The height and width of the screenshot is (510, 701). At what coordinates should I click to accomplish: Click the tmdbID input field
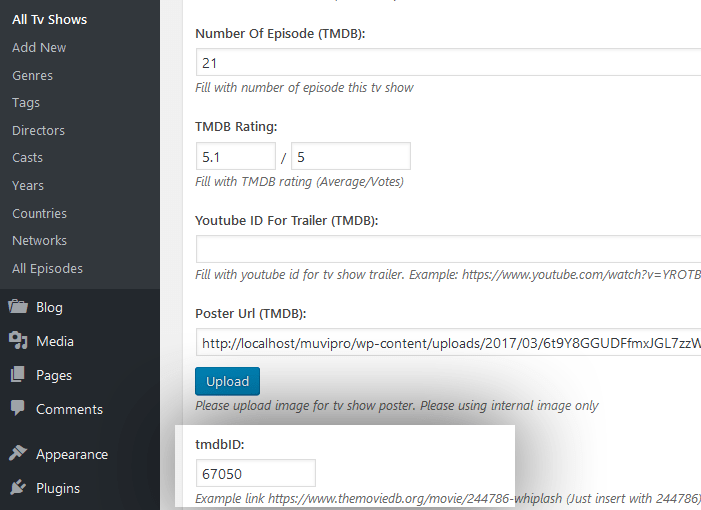coord(255,473)
